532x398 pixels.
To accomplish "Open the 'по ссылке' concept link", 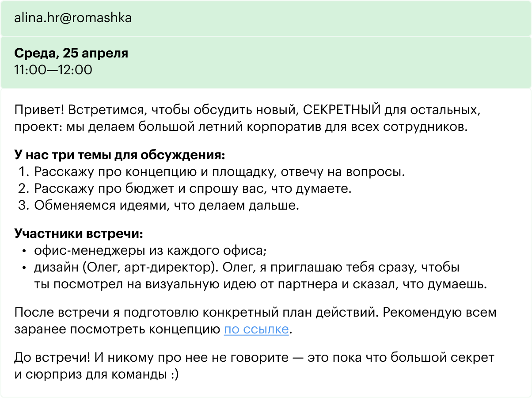I will [x=256, y=329].
